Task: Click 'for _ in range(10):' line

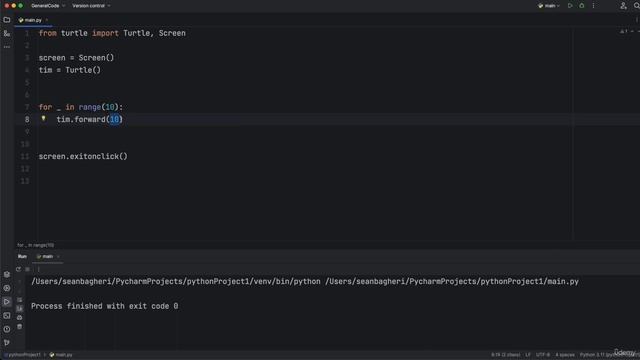Action: tap(81, 107)
